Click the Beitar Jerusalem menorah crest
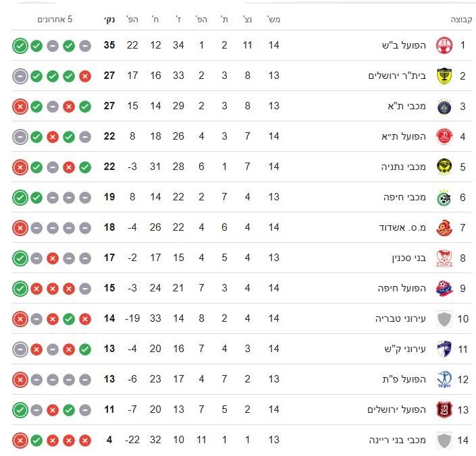 click(444, 76)
